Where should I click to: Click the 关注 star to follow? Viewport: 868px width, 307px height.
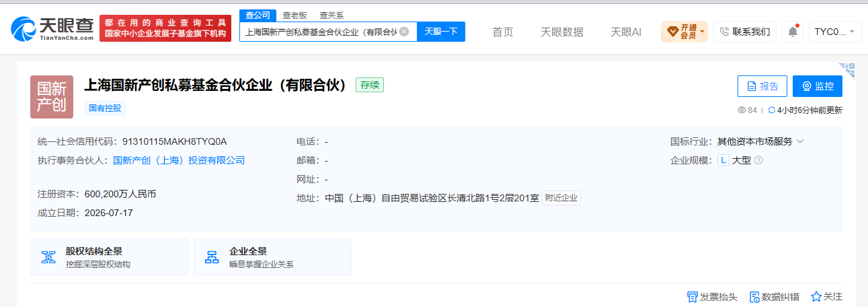(816, 297)
